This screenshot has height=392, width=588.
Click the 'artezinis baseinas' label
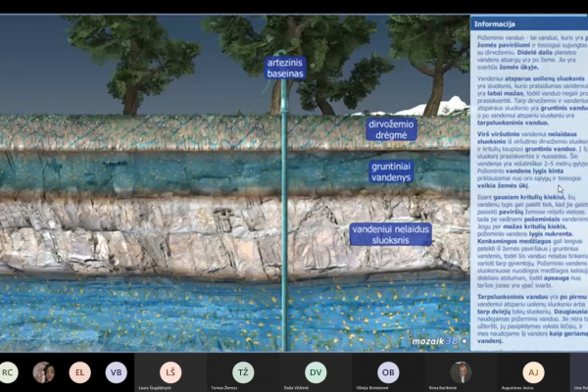[x=285, y=68]
